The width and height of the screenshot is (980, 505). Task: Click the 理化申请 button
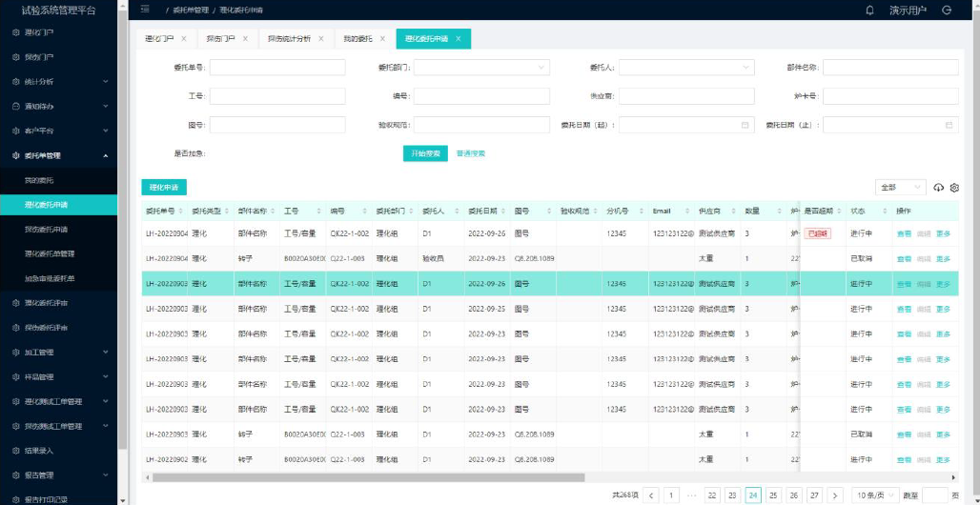coord(164,188)
